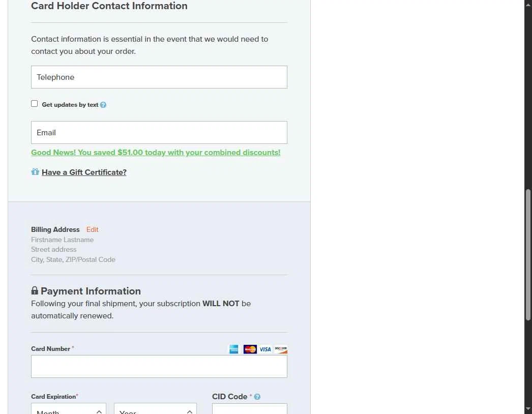Focus the Telephone input field

(x=159, y=77)
